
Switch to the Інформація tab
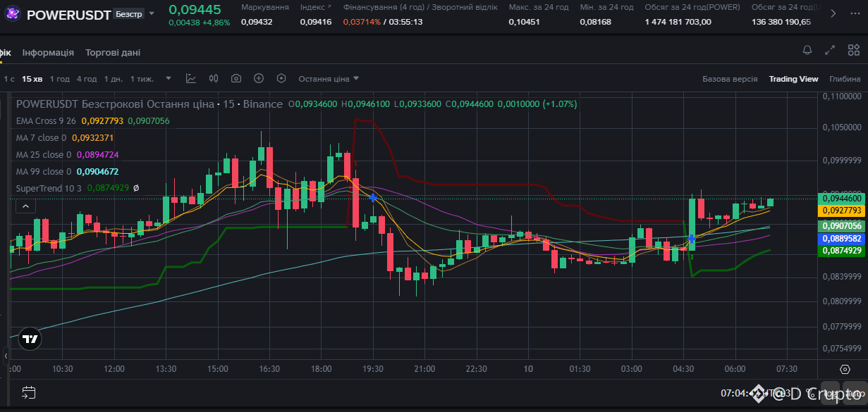(x=48, y=52)
